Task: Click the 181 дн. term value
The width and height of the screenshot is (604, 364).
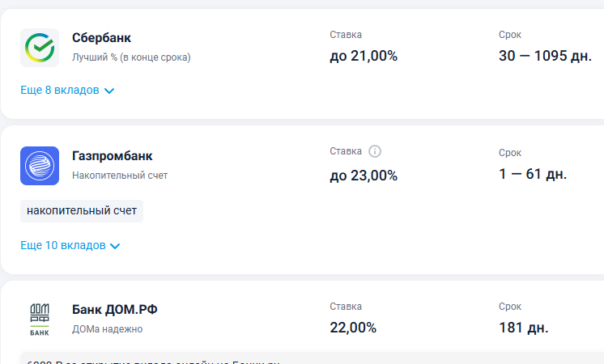Action: pos(523,328)
